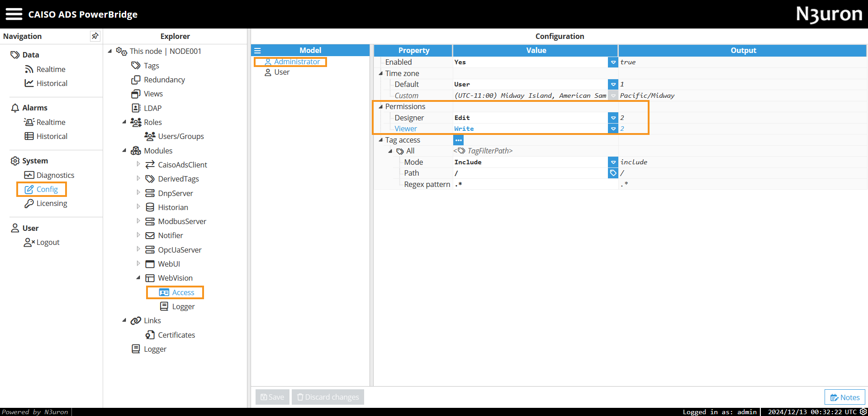Click the Path value field
The height and width of the screenshot is (416, 868).
click(x=531, y=173)
